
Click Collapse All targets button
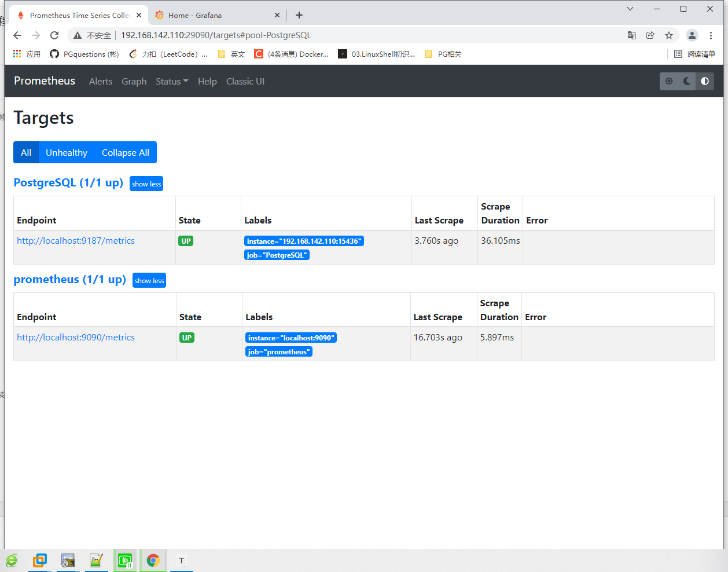click(126, 152)
